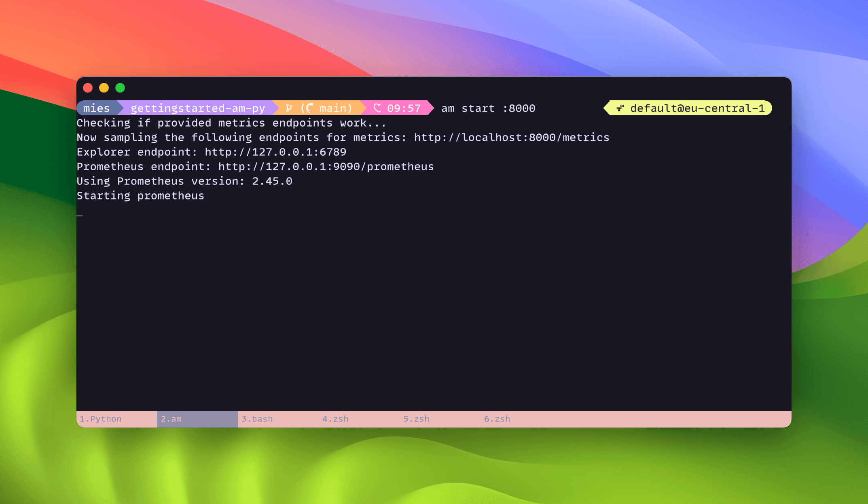Switch to the 1.Python tab
This screenshot has height=504, width=868.
(x=101, y=419)
